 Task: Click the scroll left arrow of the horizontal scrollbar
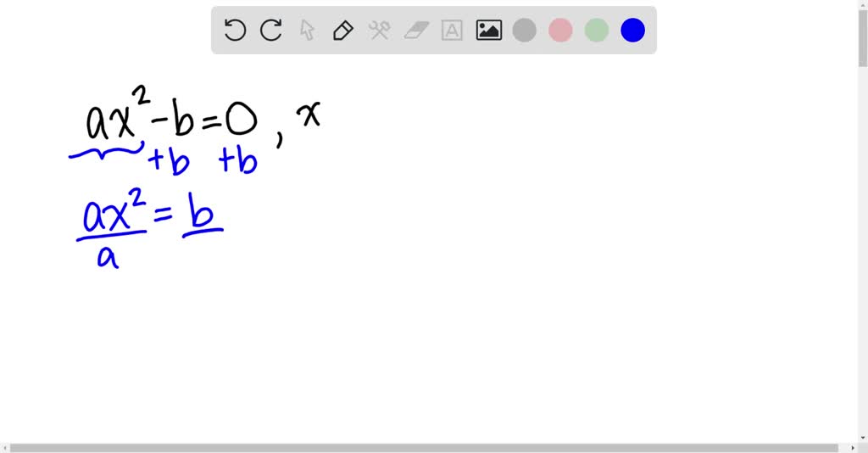tap(4, 448)
